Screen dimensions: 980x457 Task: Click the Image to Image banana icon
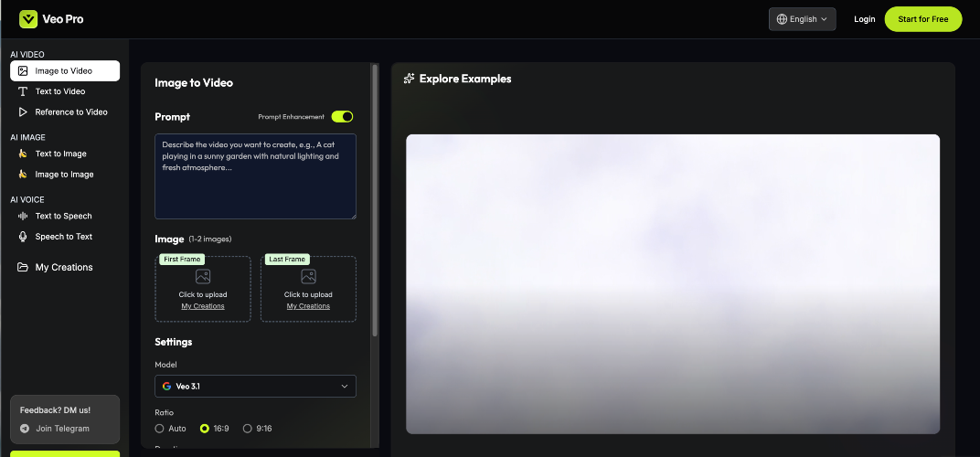[23, 174]
